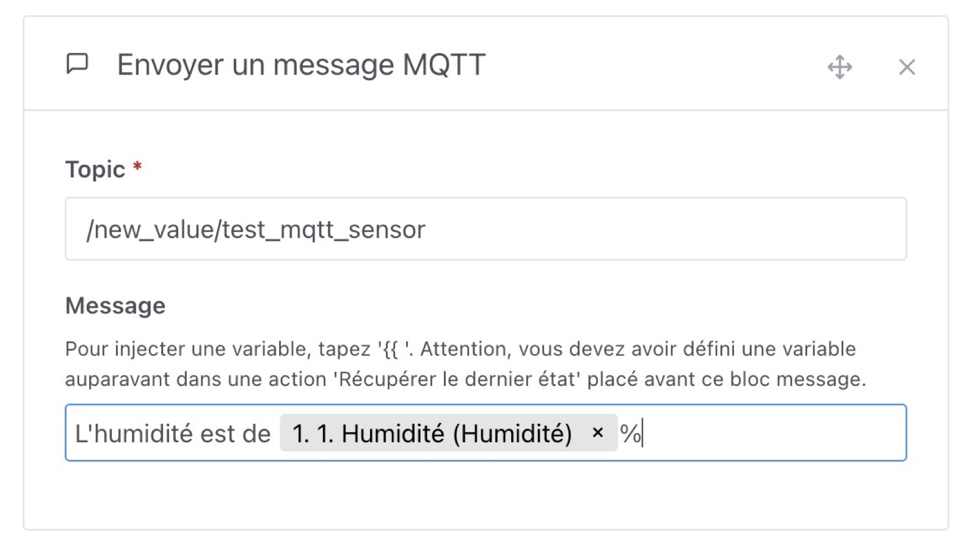Image resolution: width=977 pixels, height=560 pixels.
Task: Click the 'Message' section label
Action: coord(115,305)
